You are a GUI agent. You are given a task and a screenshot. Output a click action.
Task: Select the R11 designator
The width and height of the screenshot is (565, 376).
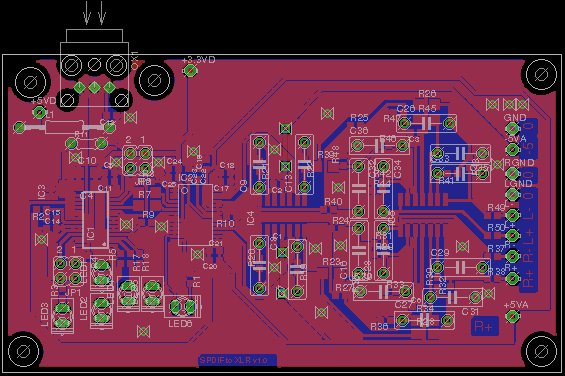point(81,134)
